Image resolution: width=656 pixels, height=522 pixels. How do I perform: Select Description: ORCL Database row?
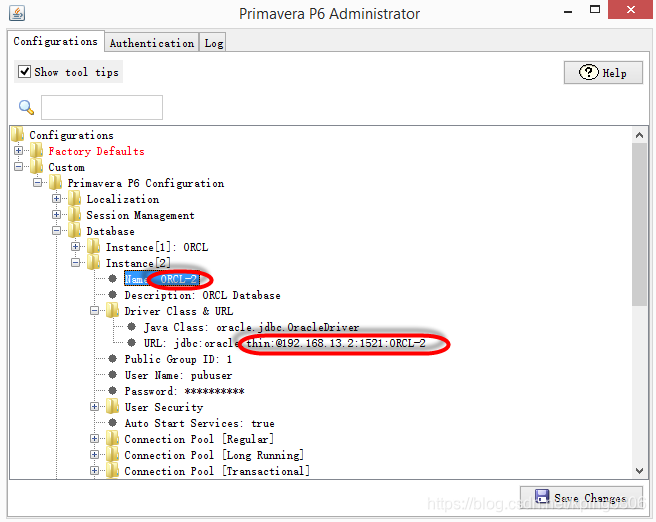(x=202, y=295)
